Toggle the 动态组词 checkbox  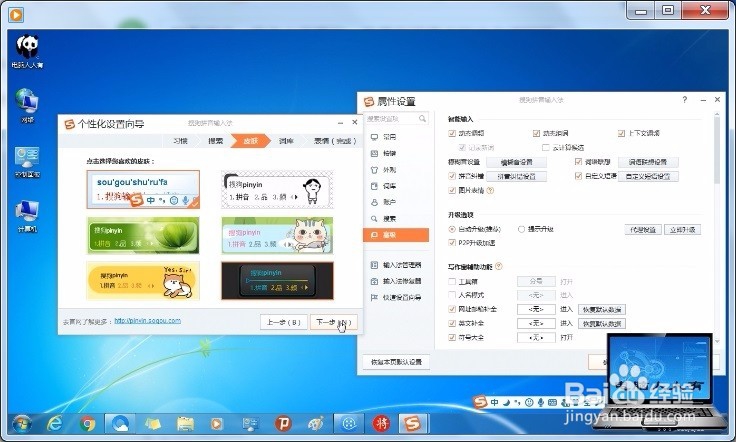(x=537, y=134)
